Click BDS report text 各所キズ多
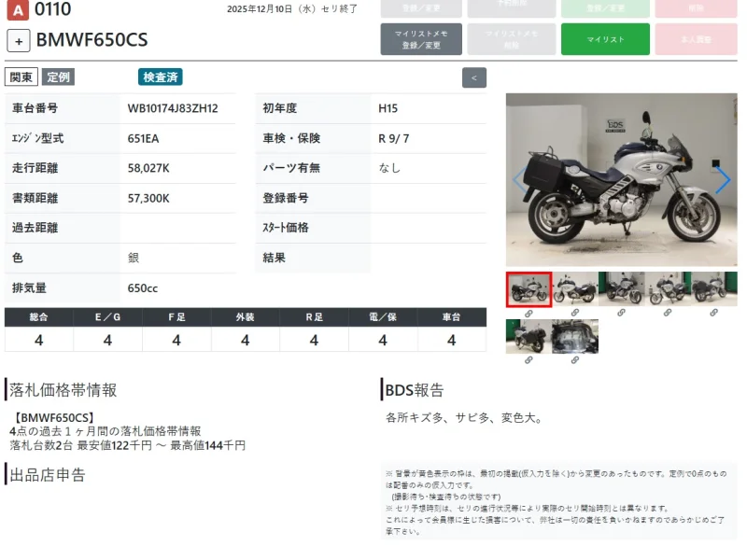This screenshot has width=747, height=560. (414, 418)
